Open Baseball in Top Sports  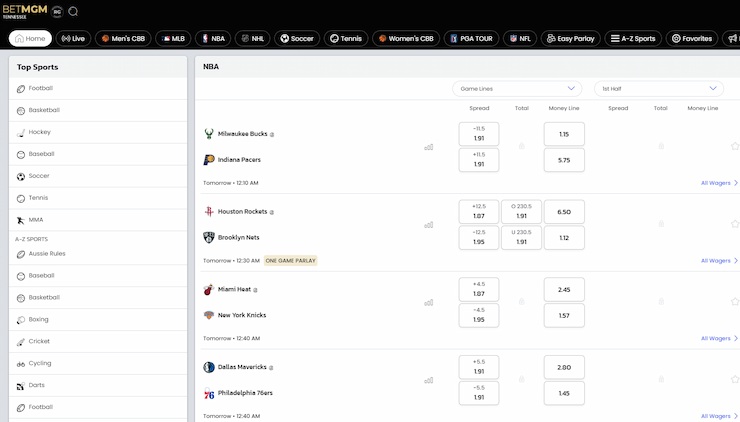coord(98,154)
